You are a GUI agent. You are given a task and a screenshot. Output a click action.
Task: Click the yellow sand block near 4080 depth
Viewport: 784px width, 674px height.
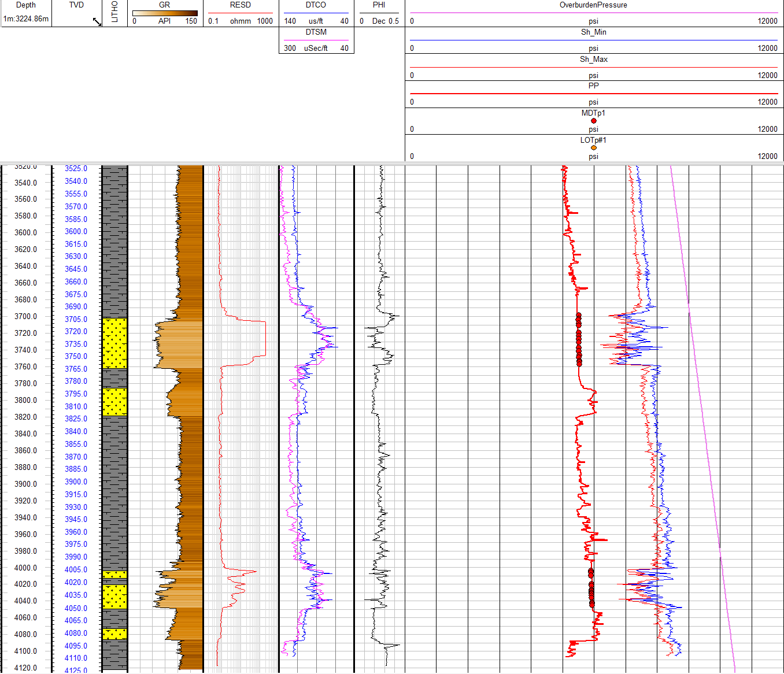(x=114, y=634)
